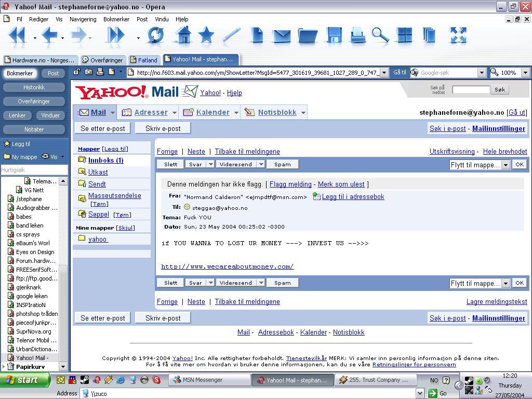Viewport: 532px width, 399px height.
Task: Click the Forward arrow toolbar icon
Action: tap(78, 35)
